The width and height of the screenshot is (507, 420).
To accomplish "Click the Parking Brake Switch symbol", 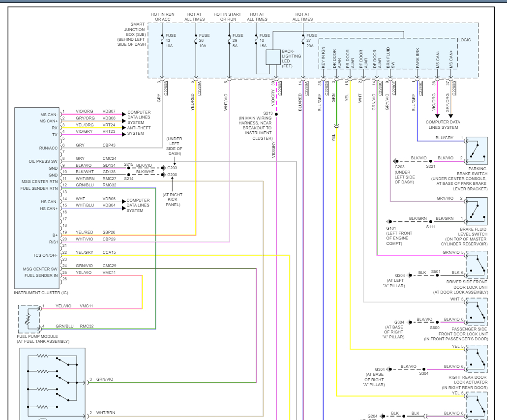I will pyautogui.click(x=476, y=150).
